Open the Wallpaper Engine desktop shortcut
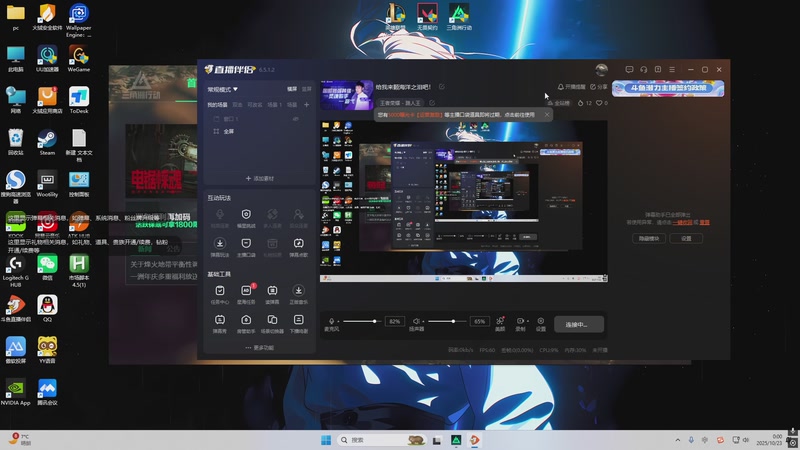The image size is (800, 450). [x=79, y=20]
